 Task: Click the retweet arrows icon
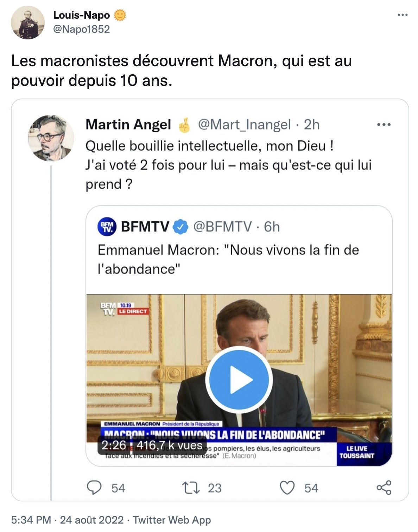tap(191, 488)
